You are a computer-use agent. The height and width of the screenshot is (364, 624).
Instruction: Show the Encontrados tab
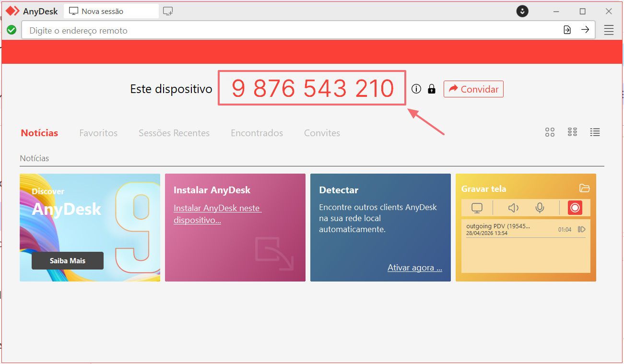point(257,133)
